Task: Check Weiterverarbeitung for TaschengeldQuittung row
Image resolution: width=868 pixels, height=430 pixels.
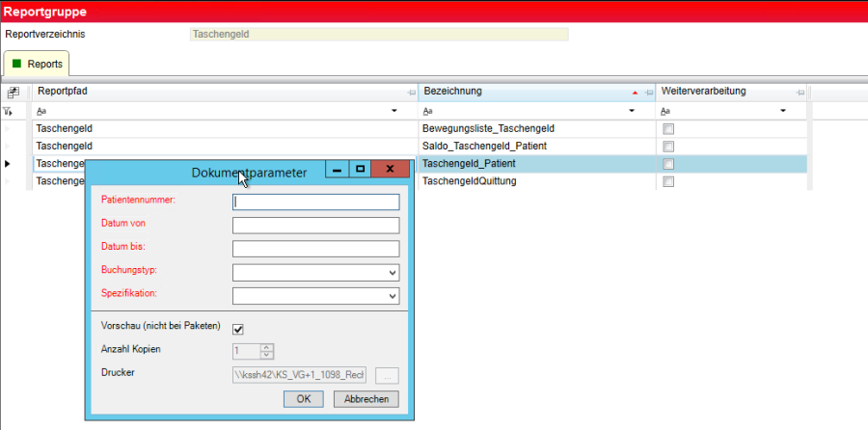Action: coord(667,182)
